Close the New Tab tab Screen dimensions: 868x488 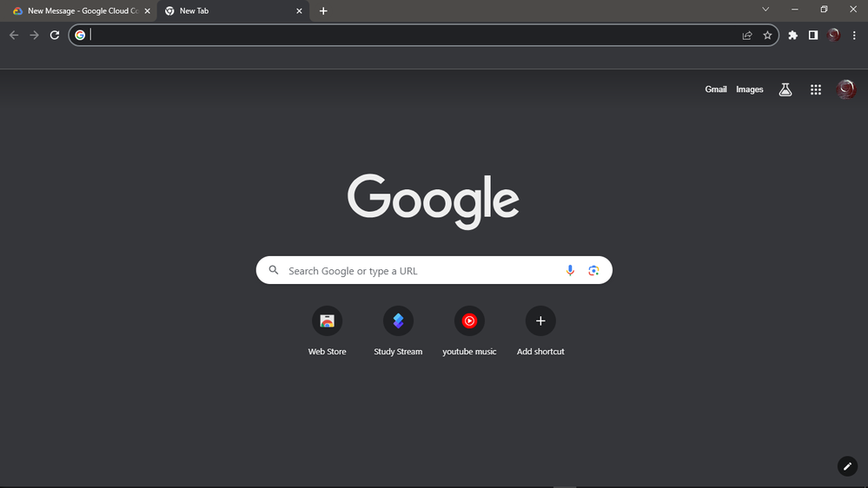(x=299, y=11)
